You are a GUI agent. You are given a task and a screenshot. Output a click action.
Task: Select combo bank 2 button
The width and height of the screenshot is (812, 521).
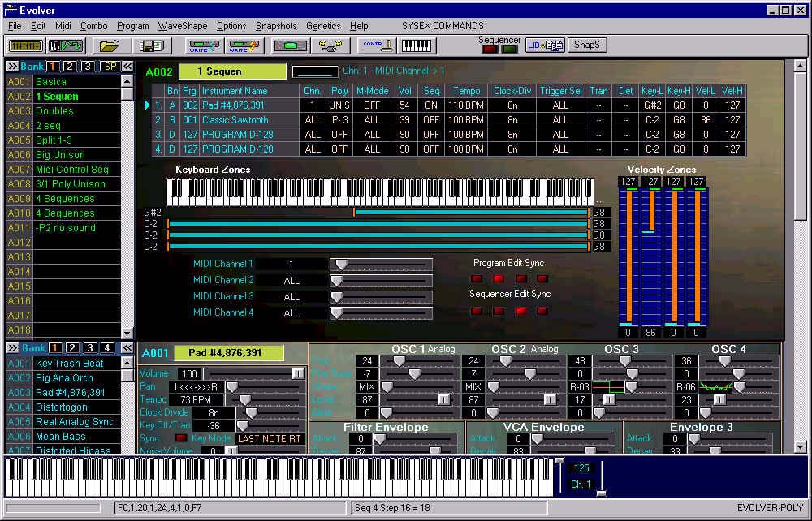pyautogui.click(x=70, y=67)
